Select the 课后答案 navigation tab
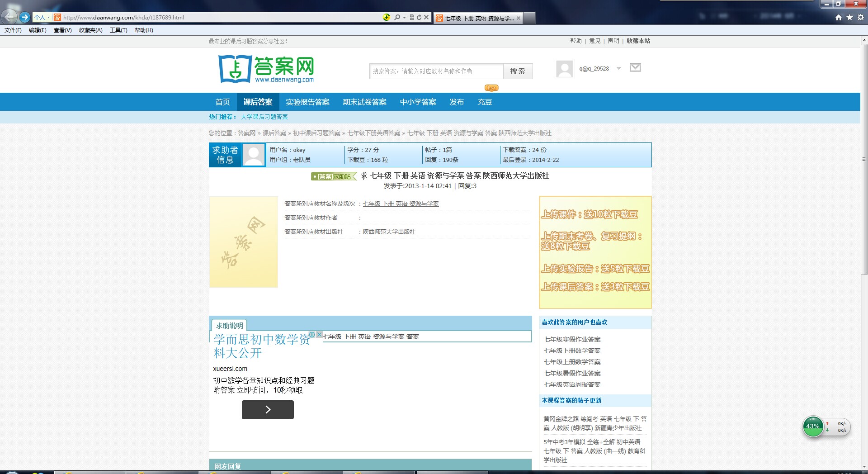 [x=258, y=102]
